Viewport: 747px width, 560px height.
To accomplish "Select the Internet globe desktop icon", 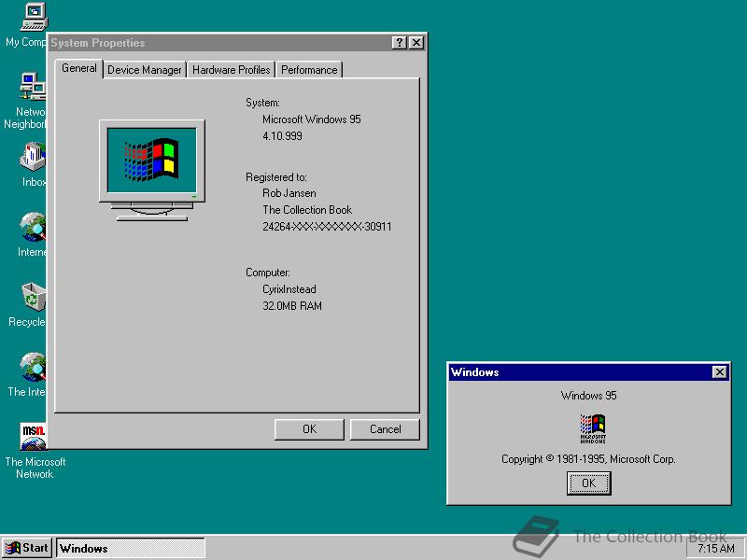I will click(33, 227).
